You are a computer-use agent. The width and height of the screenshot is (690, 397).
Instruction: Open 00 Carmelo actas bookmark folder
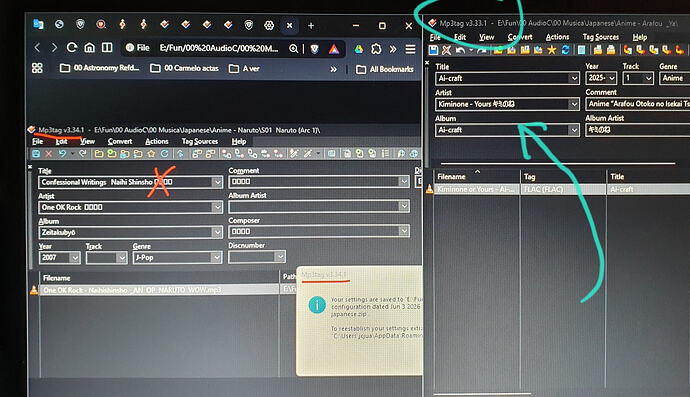184,68
